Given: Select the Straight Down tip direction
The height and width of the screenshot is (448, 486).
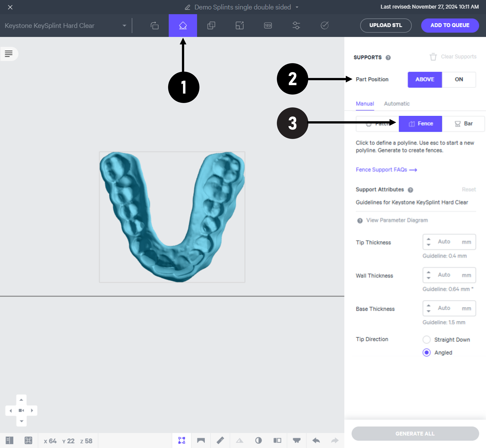Looking at the screenshot, I should (427, 340).
